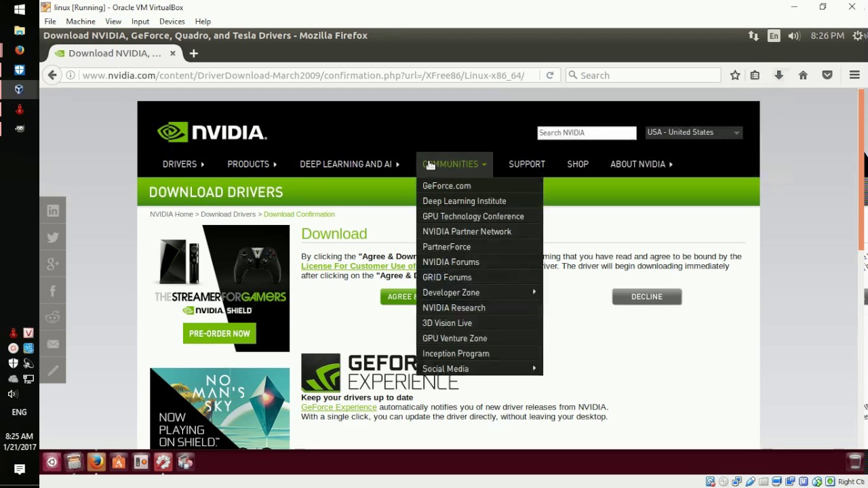Select GeForce.com in Communities menu
The width and height of the screenshot is (868, 488).
446,186
